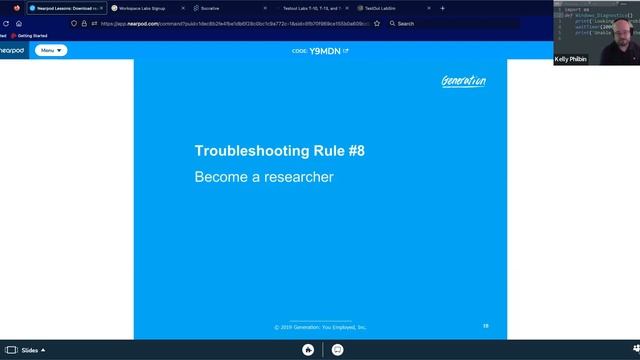Open the share-code link icon beside Y9MDN
640x360 pixels.
click(346, 51)
